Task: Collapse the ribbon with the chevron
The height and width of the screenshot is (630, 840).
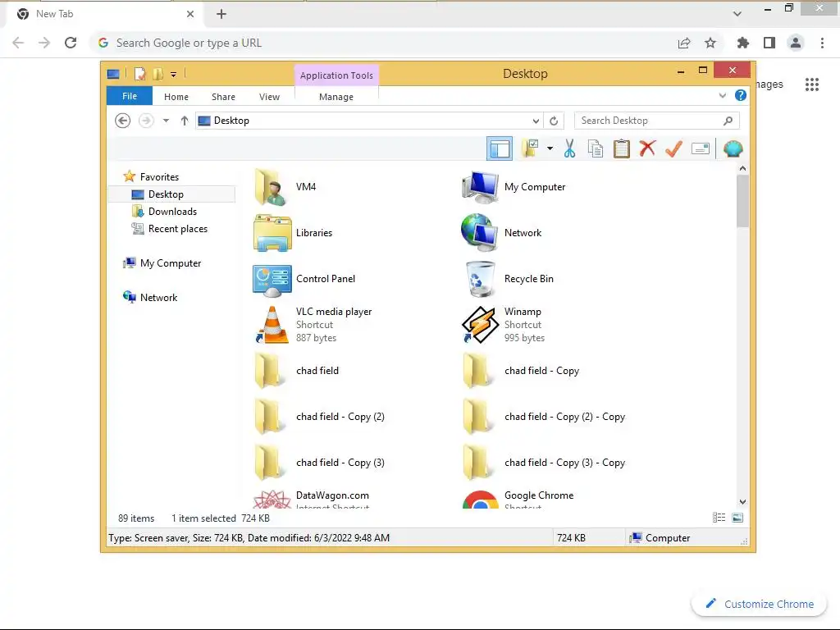Action: [x=722, y=96]
